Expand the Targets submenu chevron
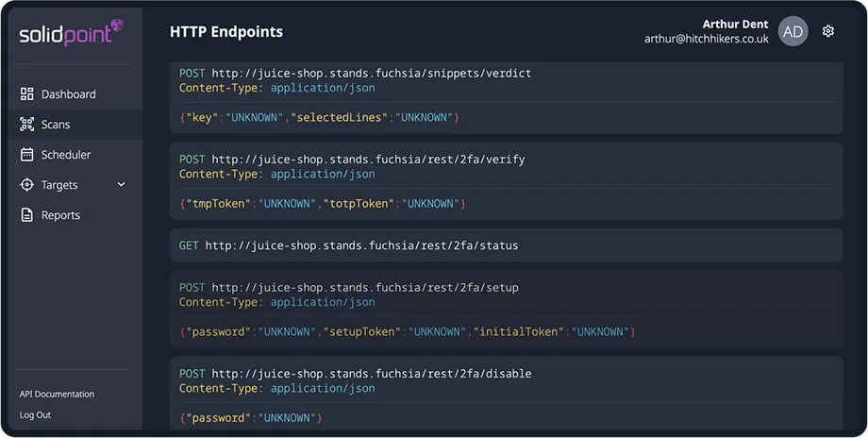The width and height of the screenshot is (868, 438). coord(121,185)
